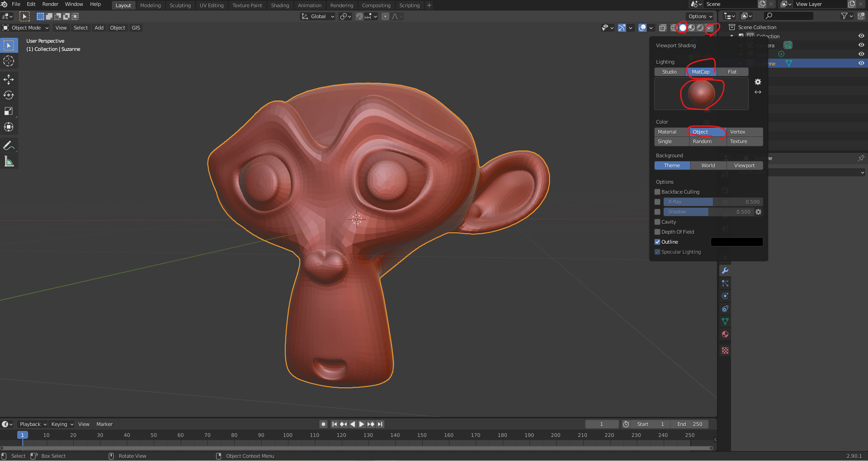Open the Render menu
This screenshot has height=461, width=868.
[x=50, y=4]
